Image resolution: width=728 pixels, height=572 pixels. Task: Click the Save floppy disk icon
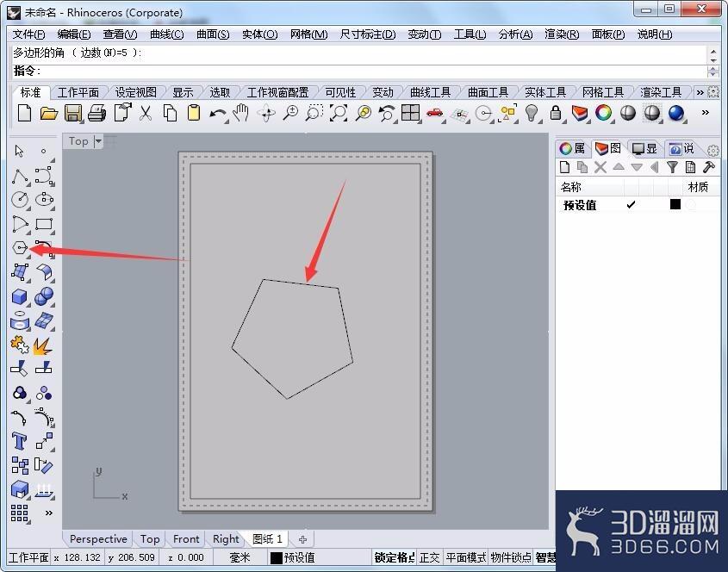[x=73, y=113]
